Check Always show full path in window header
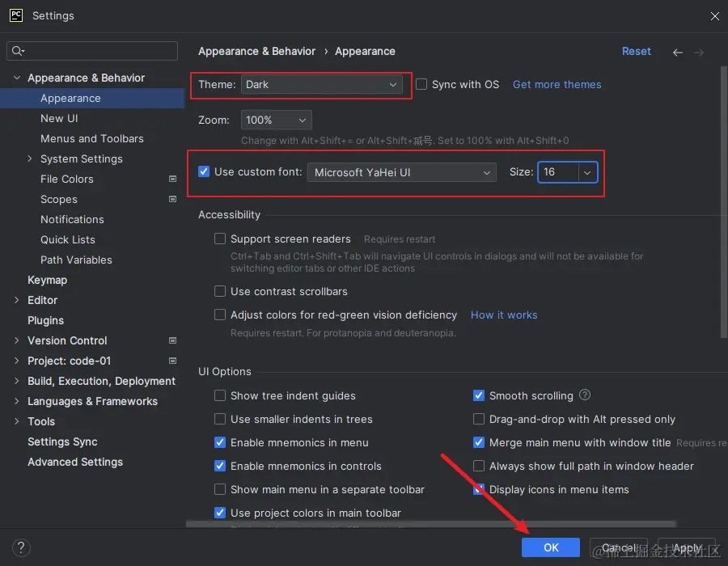Screen dimensions: 728x566 tap(479, 466)
